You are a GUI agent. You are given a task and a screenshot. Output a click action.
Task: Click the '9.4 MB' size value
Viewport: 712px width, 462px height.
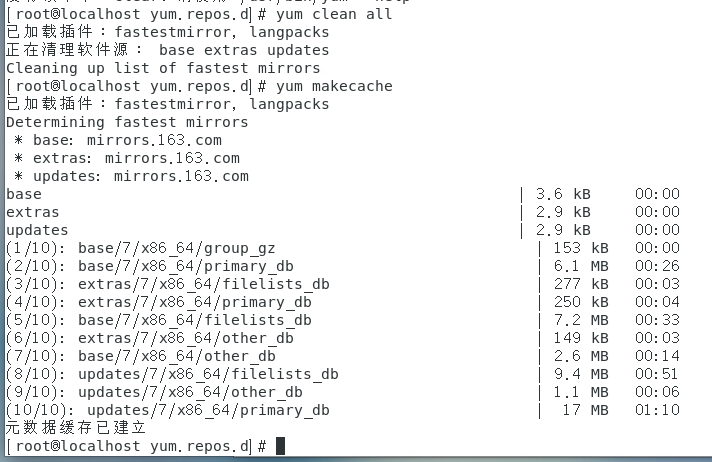coord(585,374)
